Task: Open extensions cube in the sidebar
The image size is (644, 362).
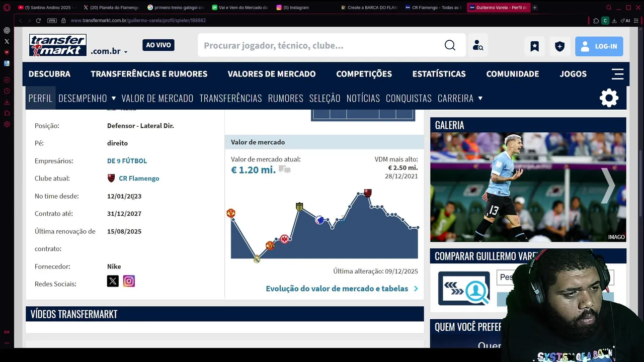Action: [7, 113]
